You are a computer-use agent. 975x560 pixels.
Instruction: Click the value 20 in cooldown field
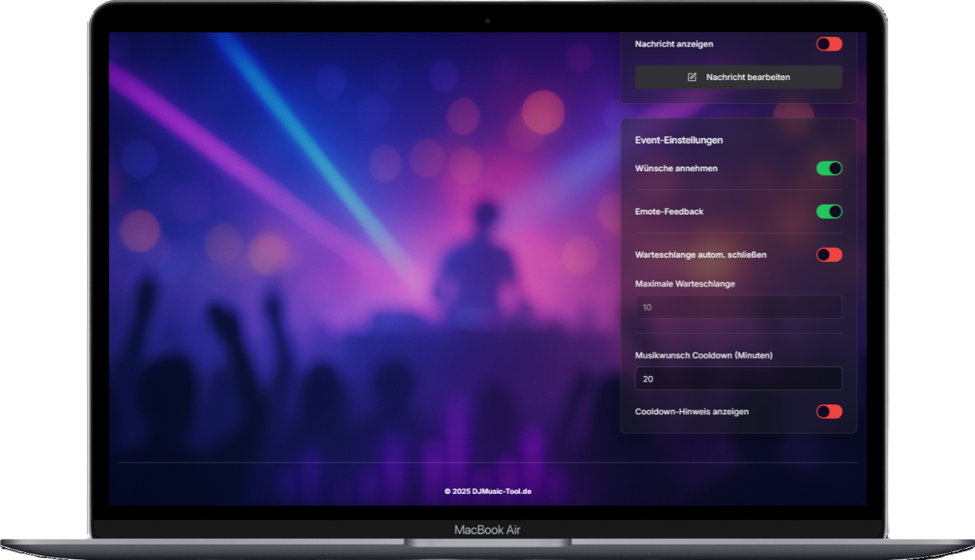point(649,378)
